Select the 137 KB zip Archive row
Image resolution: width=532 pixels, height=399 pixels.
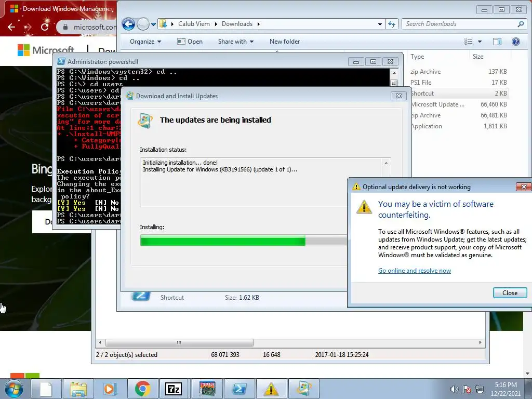458,72
